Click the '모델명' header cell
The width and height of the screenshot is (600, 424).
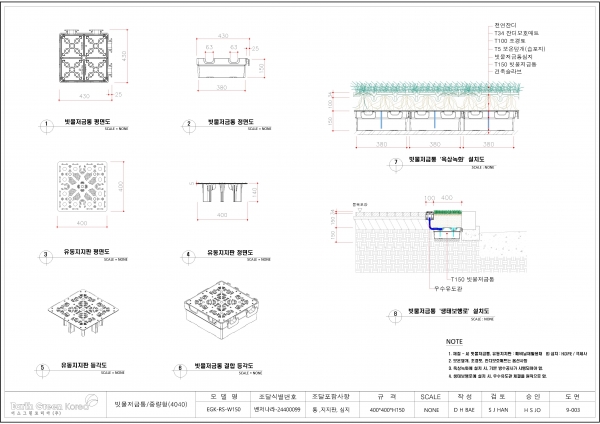pyautogui.click(x=224, y=397)
